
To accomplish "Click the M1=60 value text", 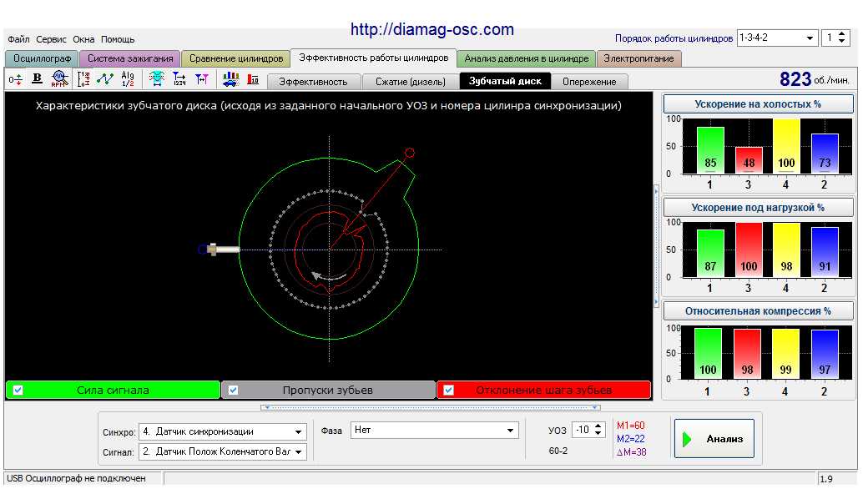I will click(630, 426).
